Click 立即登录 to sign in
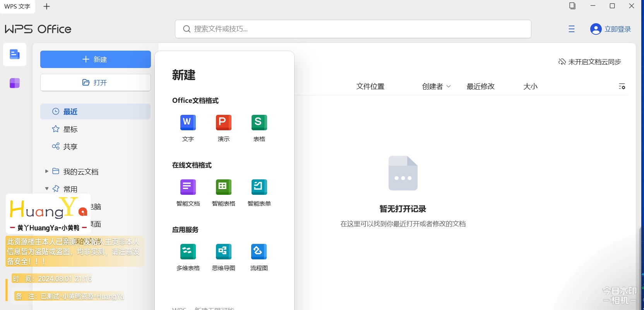Image resolution: width=644 pixels, height=310 pixels. (617, 29)
